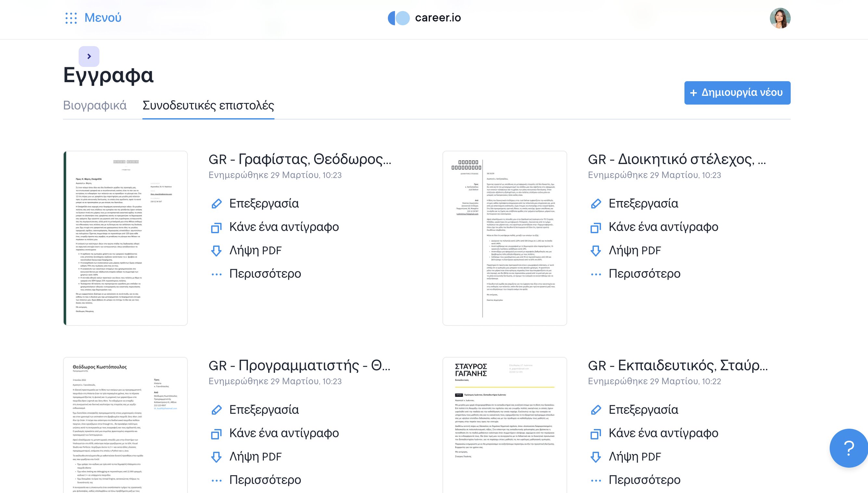Click download PDF arrow for Προγραμματιστής letter

click(216, 457)
